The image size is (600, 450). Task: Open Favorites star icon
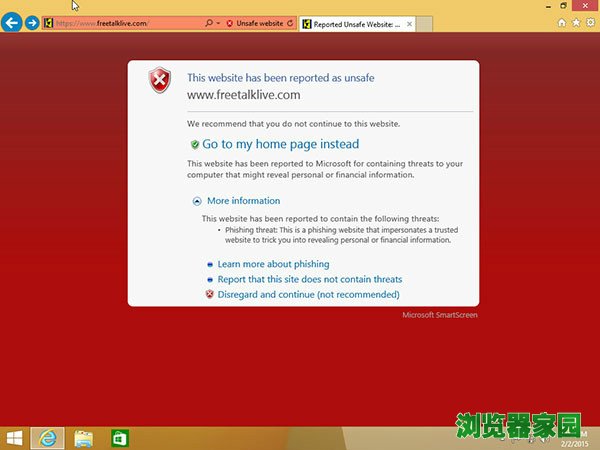coord(576,22)
